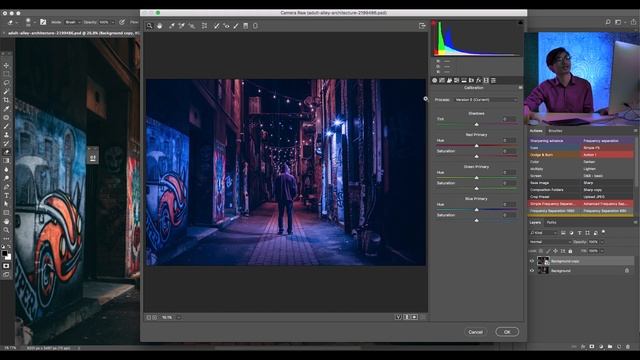Switch to the Paths tab
Screen dimensions: 640x360
(551, 223)
